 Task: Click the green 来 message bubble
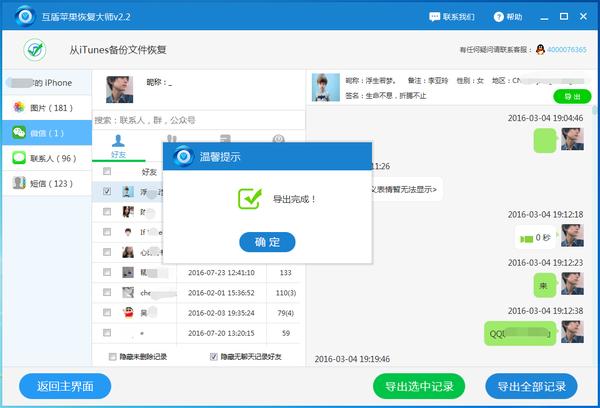pos(545,286)
